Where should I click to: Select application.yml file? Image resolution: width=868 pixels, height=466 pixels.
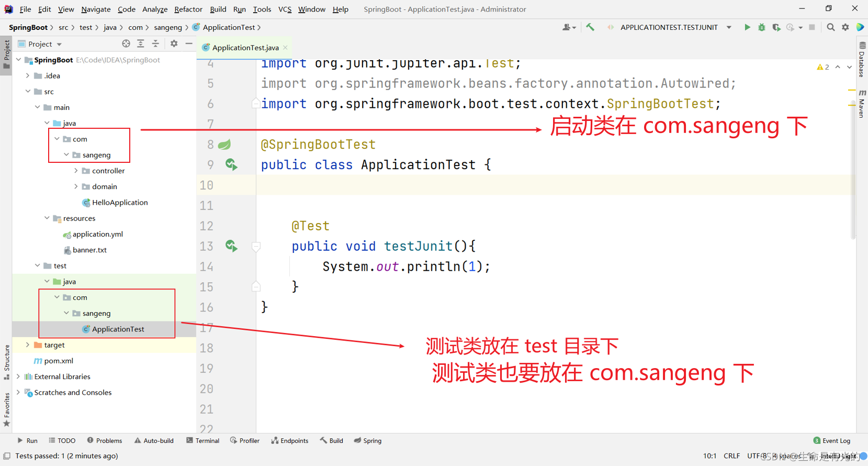pos(97,234)
